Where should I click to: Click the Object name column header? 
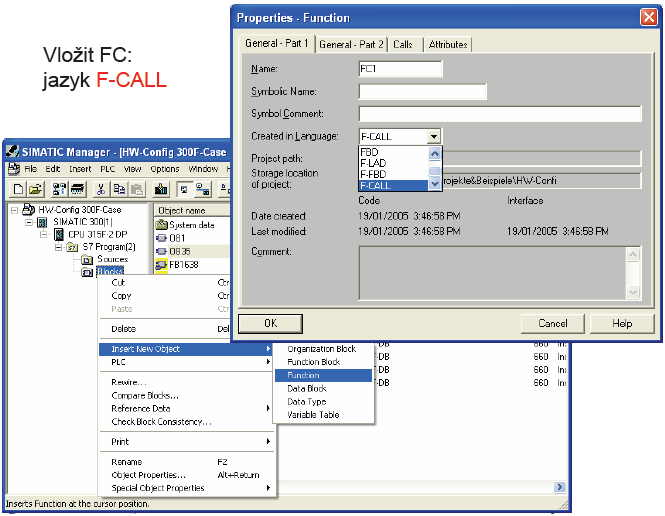tap(192, 211)
